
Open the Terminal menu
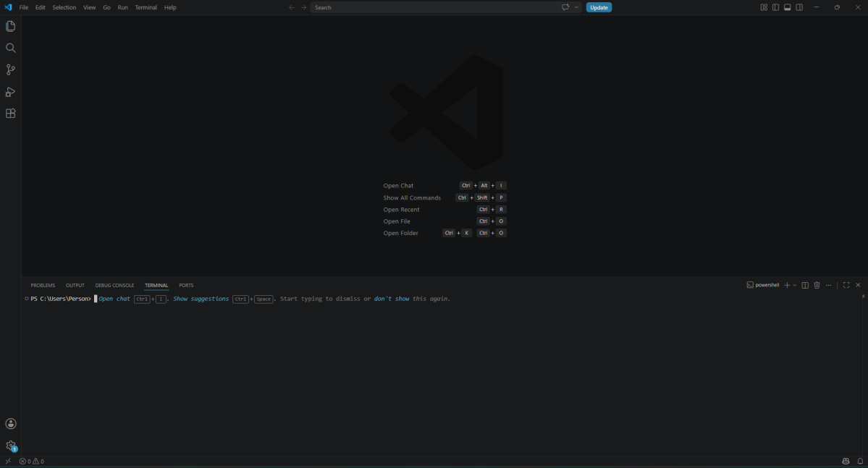[146, 7]
